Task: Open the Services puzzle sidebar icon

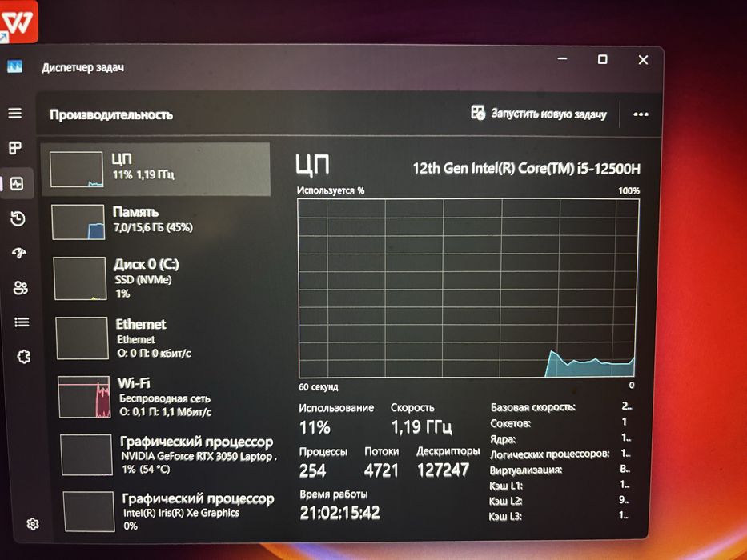Action: click(23, 357)
